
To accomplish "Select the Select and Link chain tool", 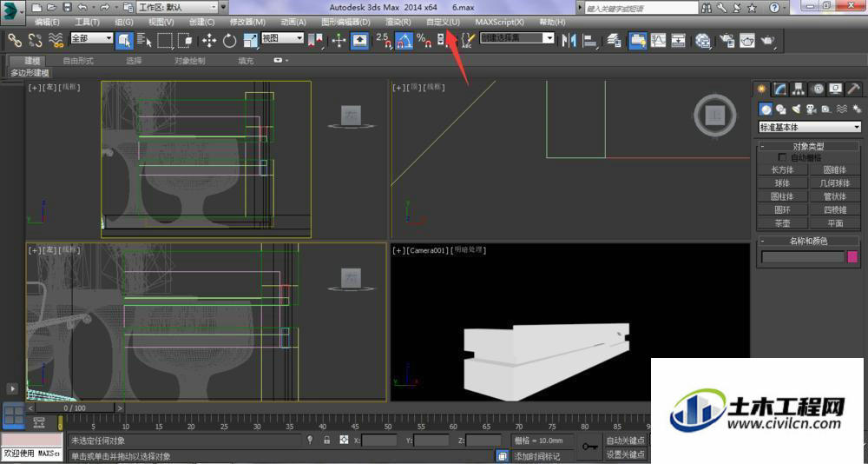I will (15, 41).
